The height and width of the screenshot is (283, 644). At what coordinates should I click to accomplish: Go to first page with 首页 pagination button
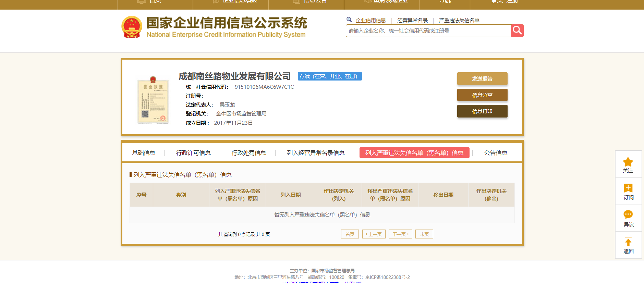350,234
